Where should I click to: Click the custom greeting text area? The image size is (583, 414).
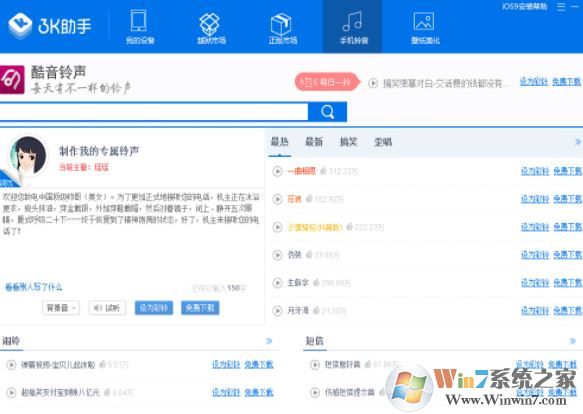(x=132, y=234)
